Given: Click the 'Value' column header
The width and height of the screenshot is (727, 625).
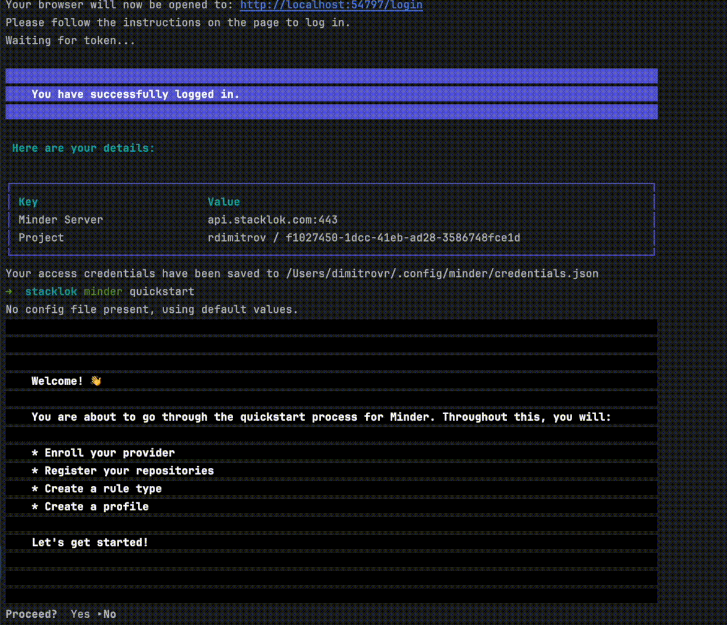Looking at the screenshot, I should click(x=223, y=202).
